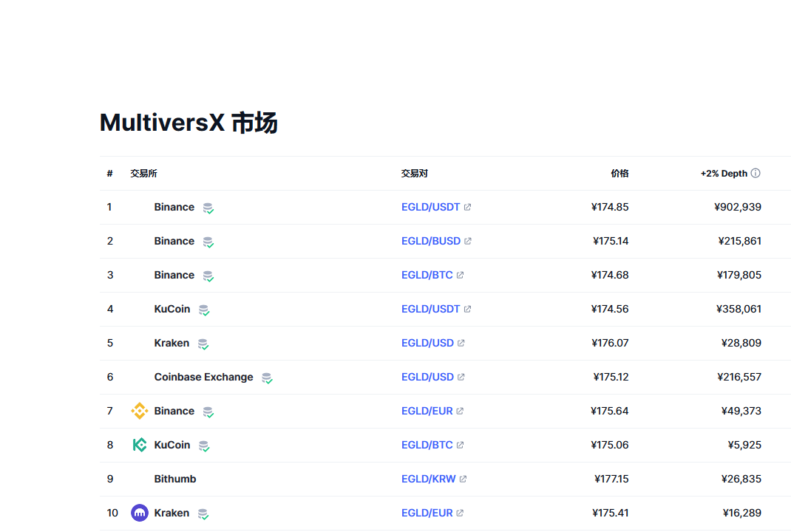Viewport: 791px width, 532px height.
Task: Click verified reserves icon in row 2 Binance
Action: coord(208,242)
